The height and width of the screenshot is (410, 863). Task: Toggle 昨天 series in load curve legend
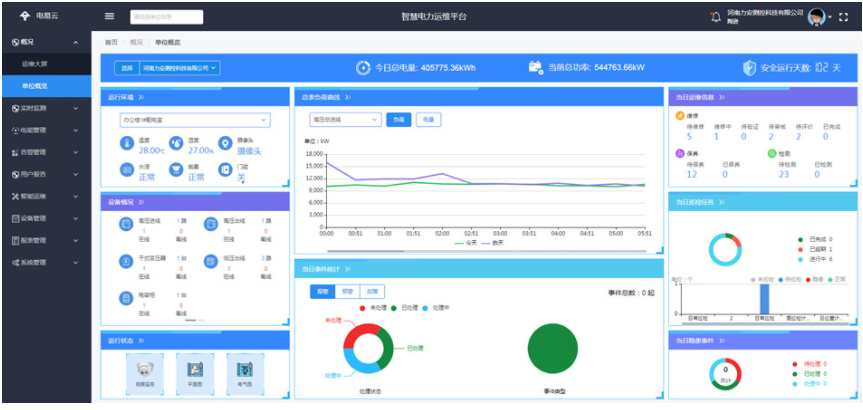489,242
